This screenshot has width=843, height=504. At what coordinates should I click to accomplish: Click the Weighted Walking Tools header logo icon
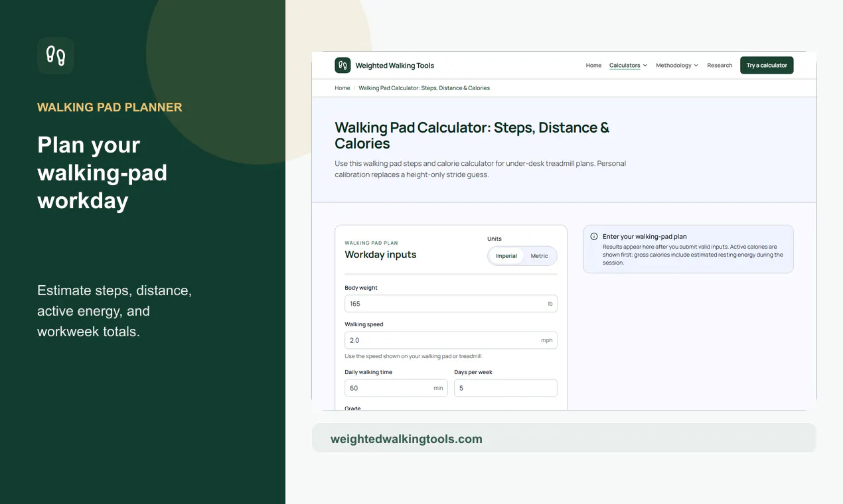click(343, 65)
